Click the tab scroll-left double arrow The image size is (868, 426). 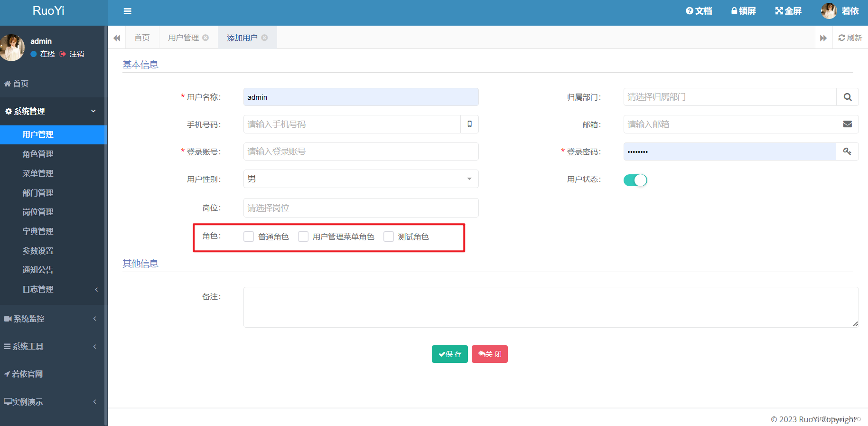(117, 38)
